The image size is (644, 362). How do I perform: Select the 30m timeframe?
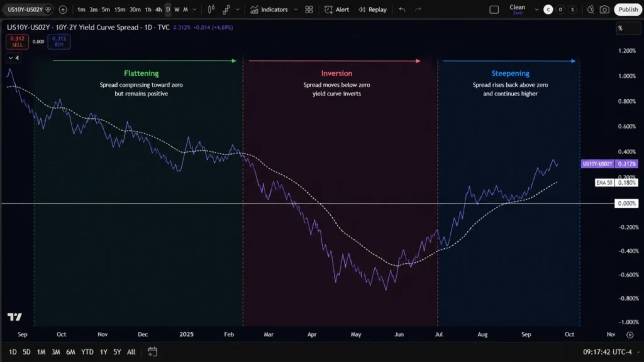coord(135,9)
